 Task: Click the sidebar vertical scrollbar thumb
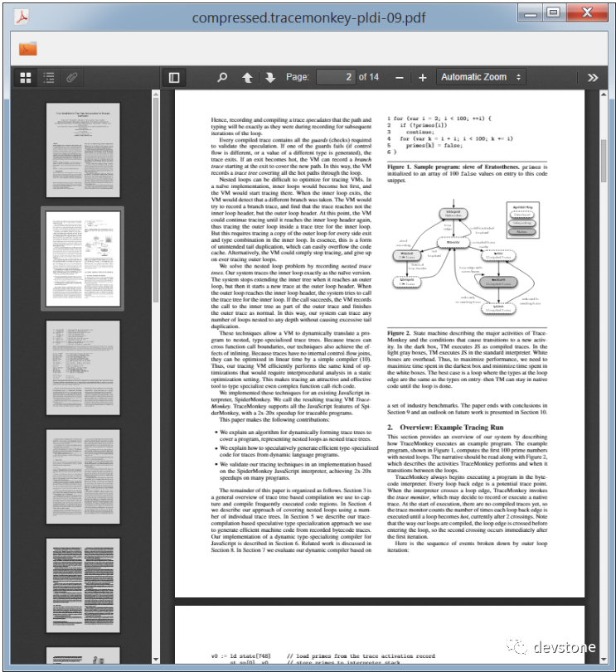[x=156, y=201]
